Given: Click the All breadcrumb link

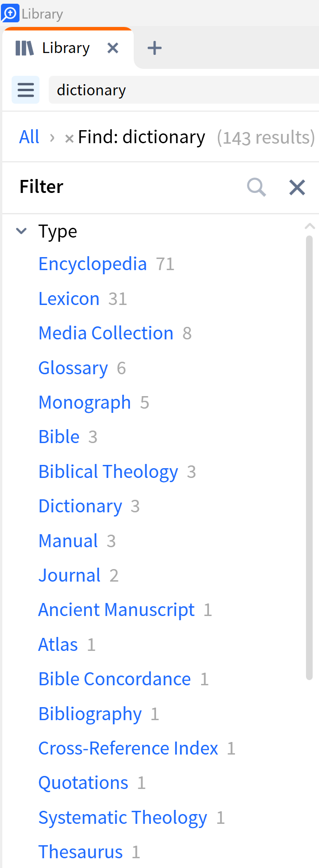Looking at the screenshot, I should tap(29, 136).
